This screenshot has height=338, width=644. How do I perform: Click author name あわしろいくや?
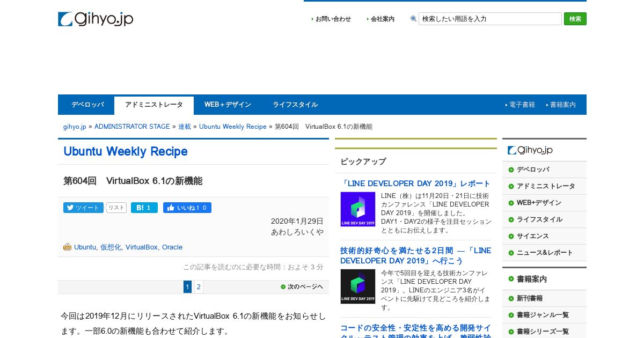tap(297, 232)
